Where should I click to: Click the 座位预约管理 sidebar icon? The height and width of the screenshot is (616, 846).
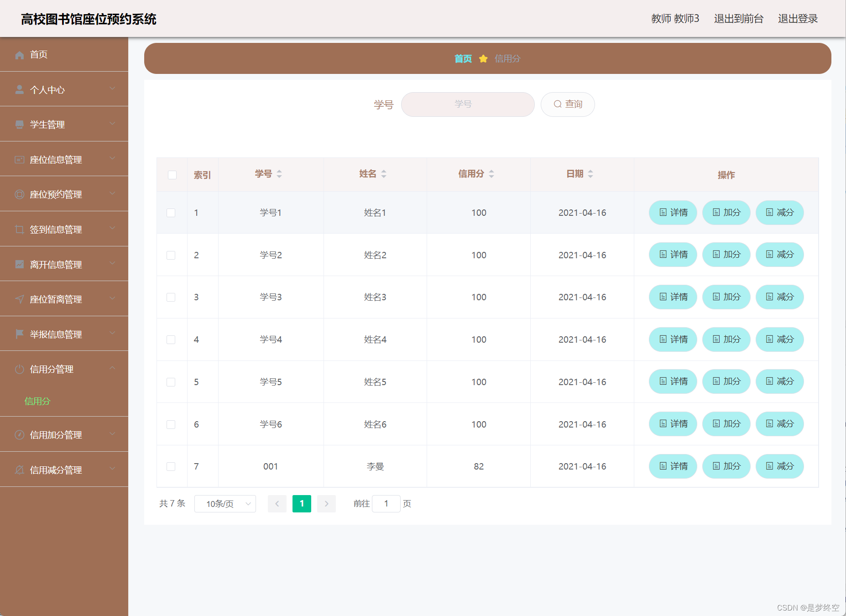coord(19,194)
